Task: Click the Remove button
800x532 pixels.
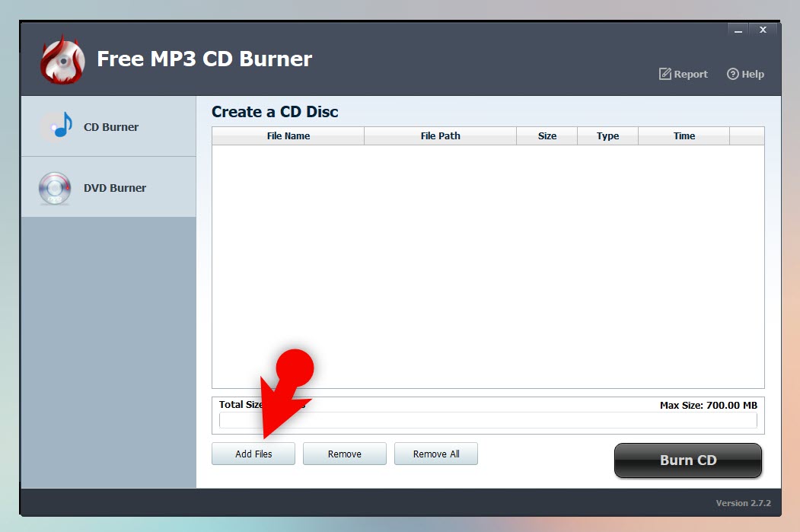Action: pyautogui.click(x=344, y=454)
